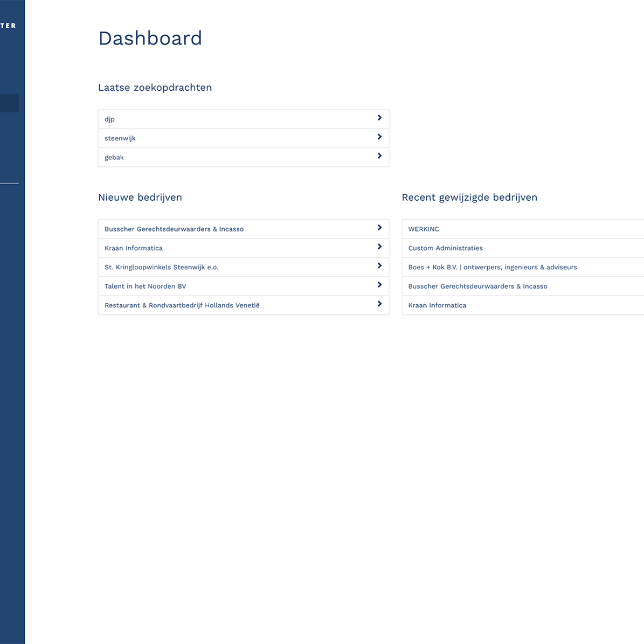
Task: Open the gebak search text
Action: tap(114, 157)
